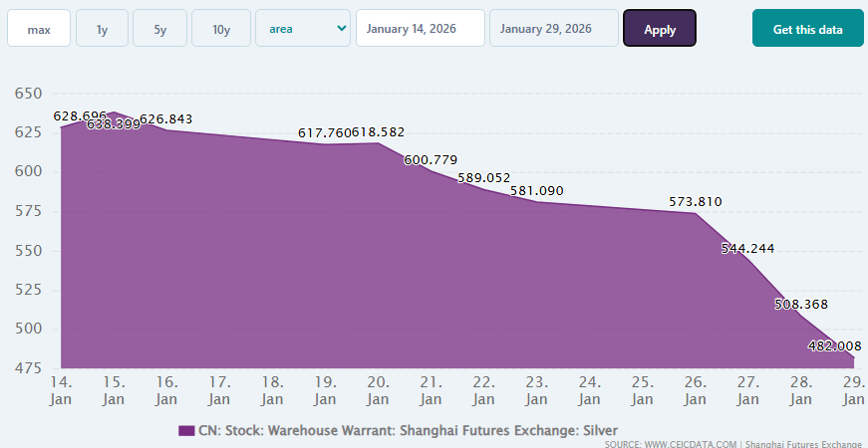The image size is (868, 448).
Task: Click the 638.399 data point label
Action: [x=114, y=124]
